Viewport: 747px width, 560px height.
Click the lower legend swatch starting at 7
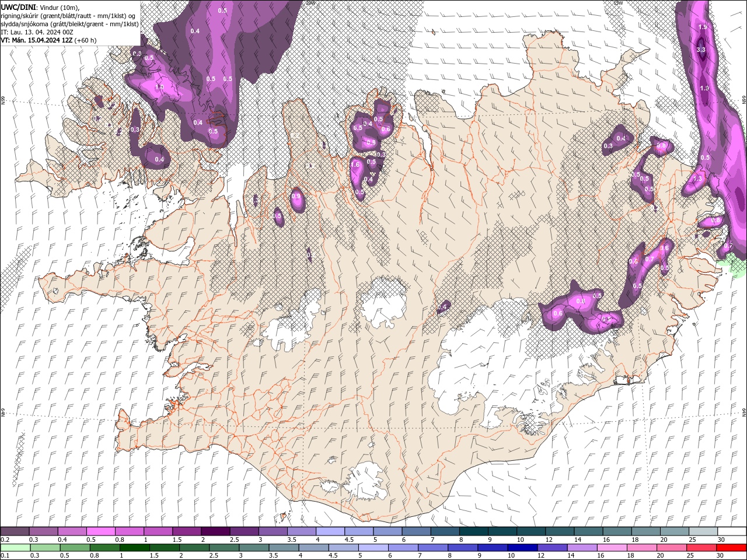click(x=432, y=548)
